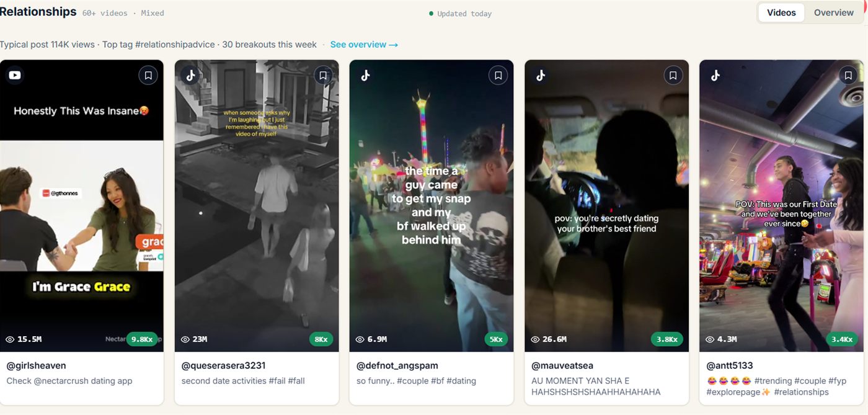Screen dimensions: 868x415
Task: Open 'secretly dating brother's best friend' thumbnail
Action: point(606,205)
